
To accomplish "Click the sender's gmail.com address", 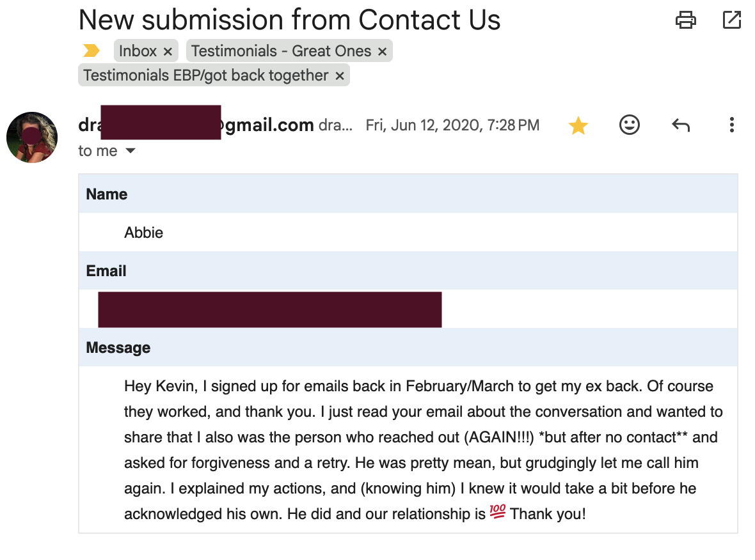I will pos(196,125).
